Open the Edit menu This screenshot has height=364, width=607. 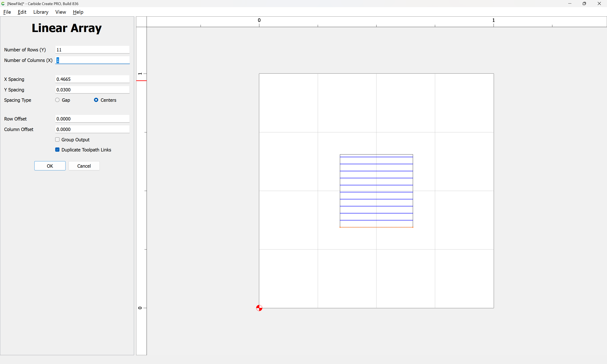click(x=22, y=12)
